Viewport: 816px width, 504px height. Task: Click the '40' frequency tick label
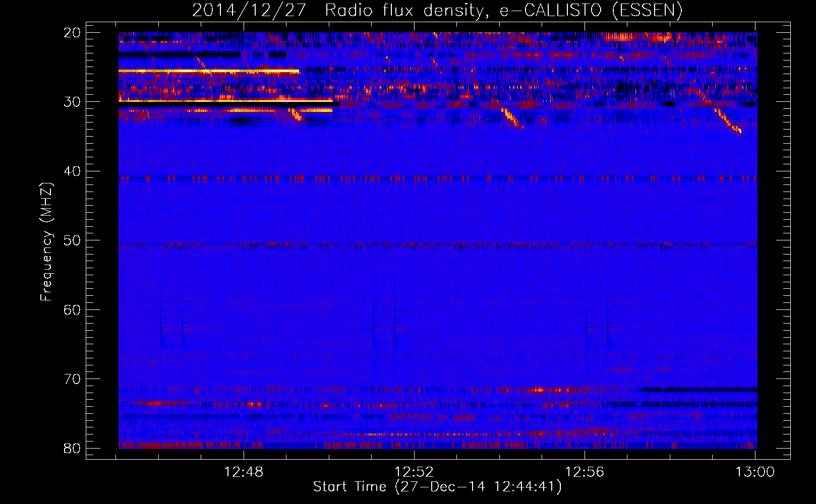(73, 171)
